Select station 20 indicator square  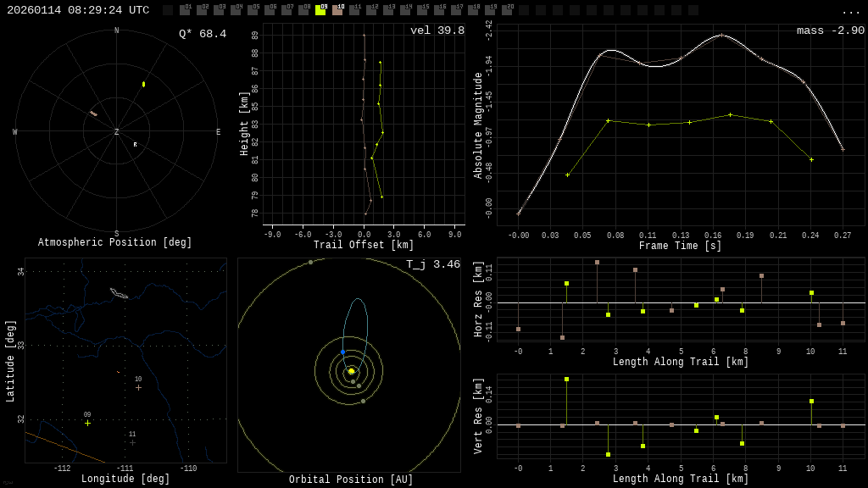tap(507, 10)
